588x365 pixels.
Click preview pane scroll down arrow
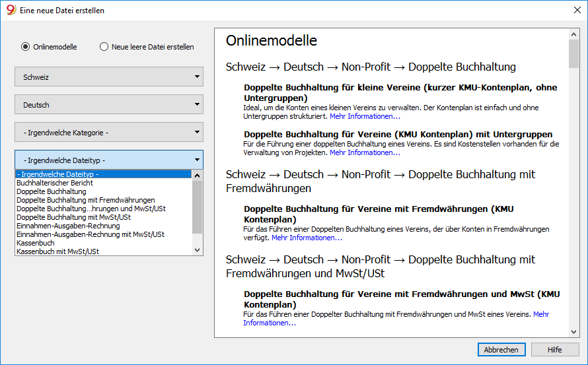click(x=573, y=331)
